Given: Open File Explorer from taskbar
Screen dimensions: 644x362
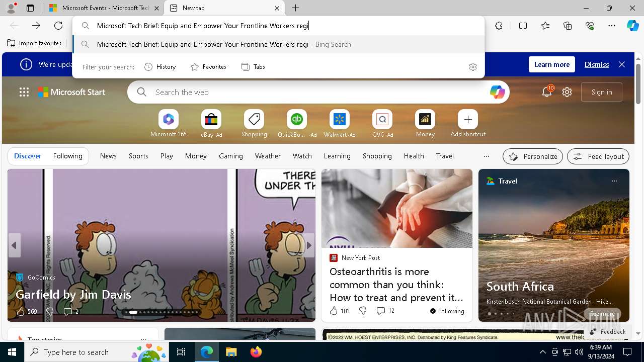Looking at the screenshot, I should (x=231, y=352).
